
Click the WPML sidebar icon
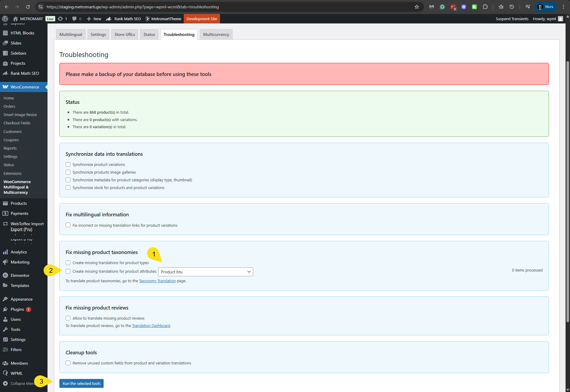(x=5, y=373)
